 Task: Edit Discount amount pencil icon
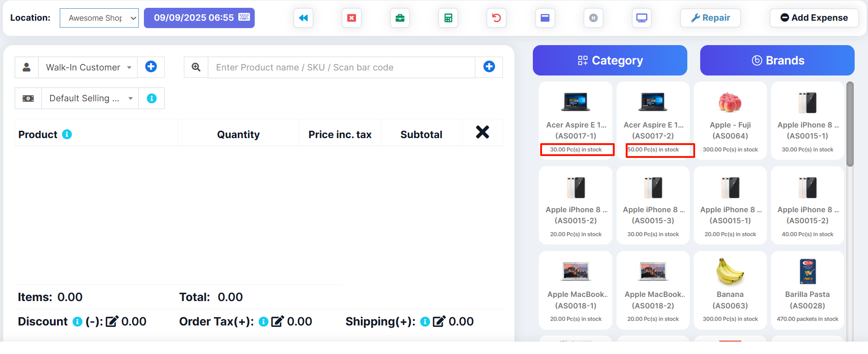112,321
